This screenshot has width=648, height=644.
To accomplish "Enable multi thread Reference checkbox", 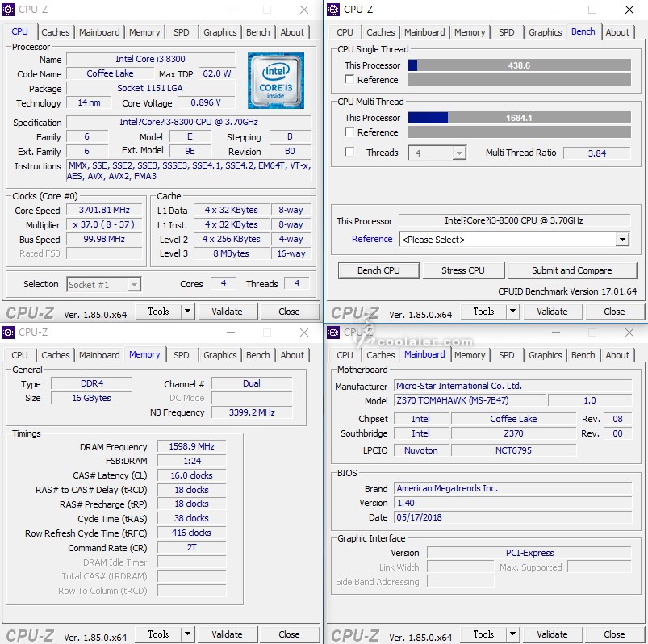I will 349,132.
